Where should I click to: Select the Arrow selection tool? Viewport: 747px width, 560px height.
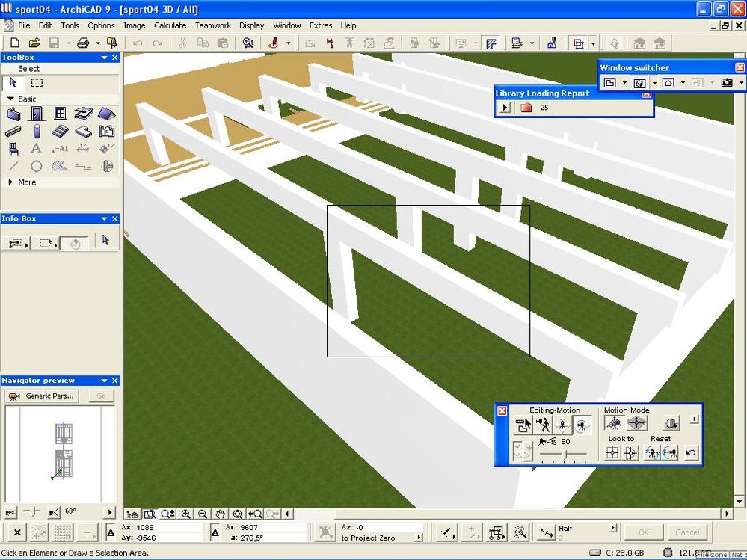click(x=13, y=83)
